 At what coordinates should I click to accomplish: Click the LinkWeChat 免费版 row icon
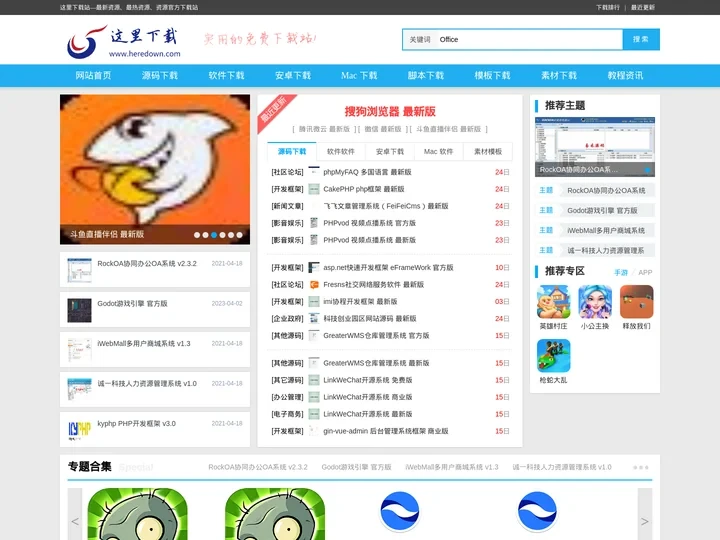click(314, 380)
